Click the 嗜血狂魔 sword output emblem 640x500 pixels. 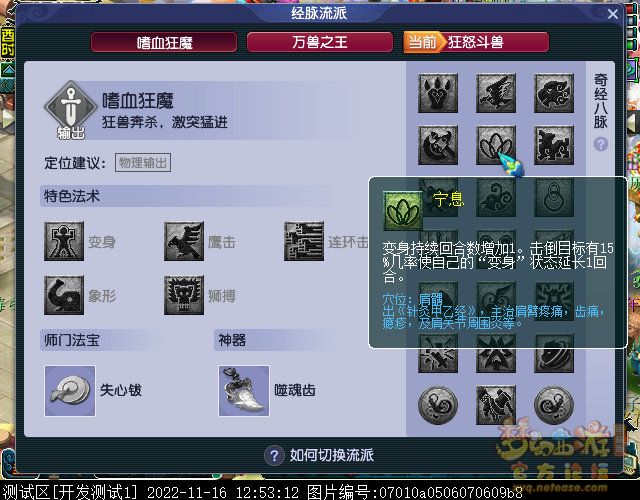coord(71,110)
